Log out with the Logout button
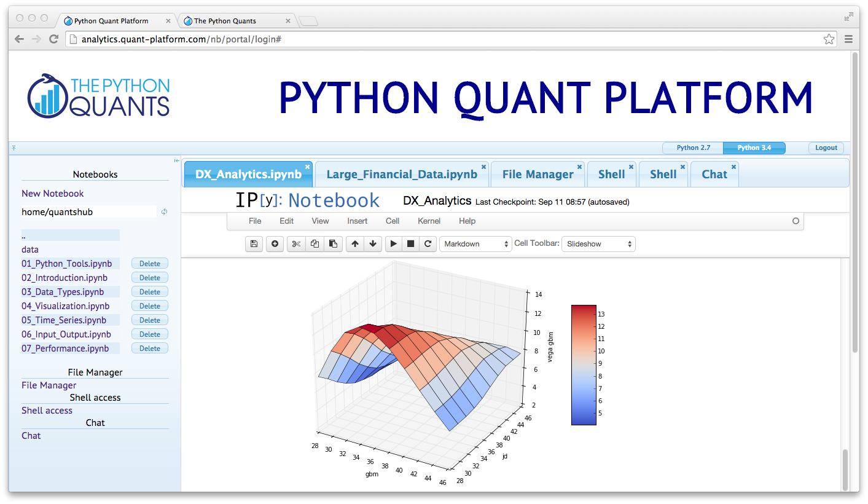This screenshot has width=868, height=504. (826, 148)
